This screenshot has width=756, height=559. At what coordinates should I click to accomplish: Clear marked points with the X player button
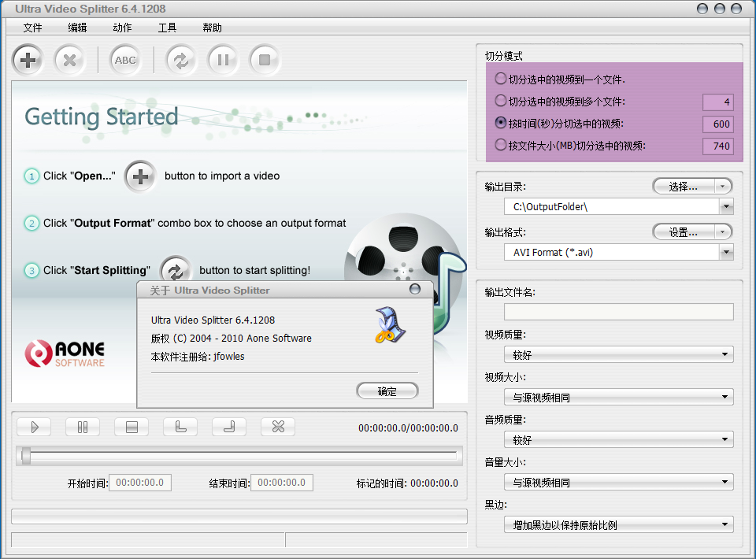coord(278,427)
